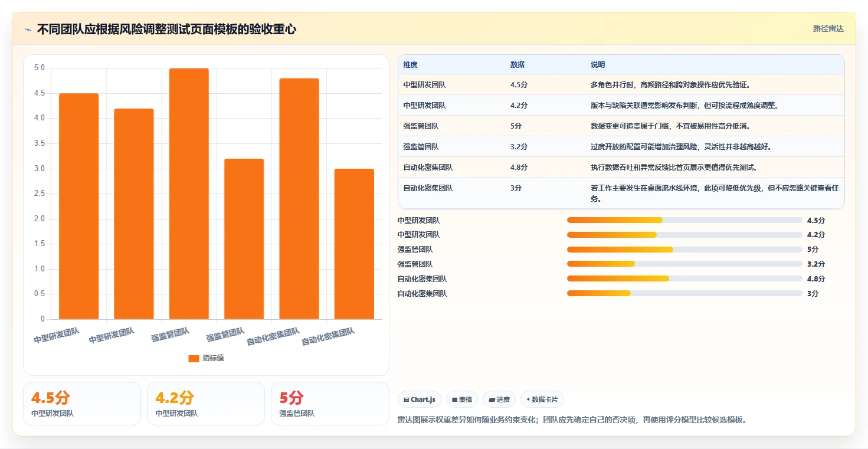Click the 路径雷达 label in the header
868x449 pixels.
point(828,28)
